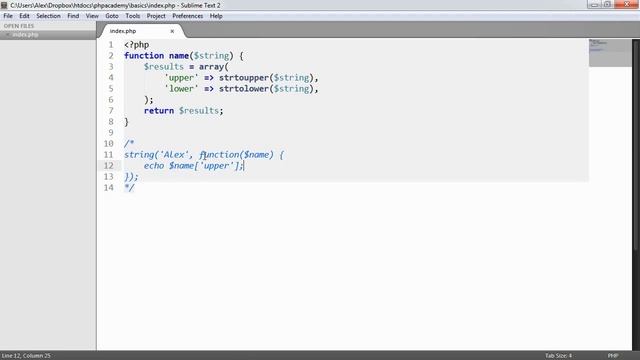The height and width of the screenshot is (360, 640).
Task: Minimize the Sublime Text window
Action: [x=594, y=4]
